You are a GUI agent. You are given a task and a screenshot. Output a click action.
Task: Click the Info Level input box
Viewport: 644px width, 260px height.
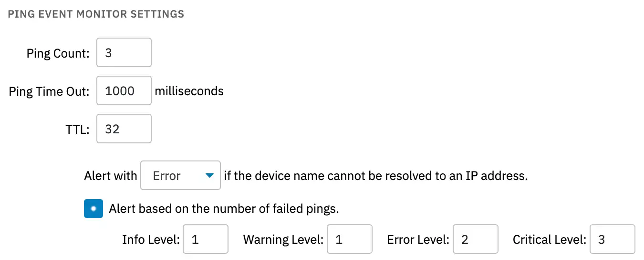point(206,239)
